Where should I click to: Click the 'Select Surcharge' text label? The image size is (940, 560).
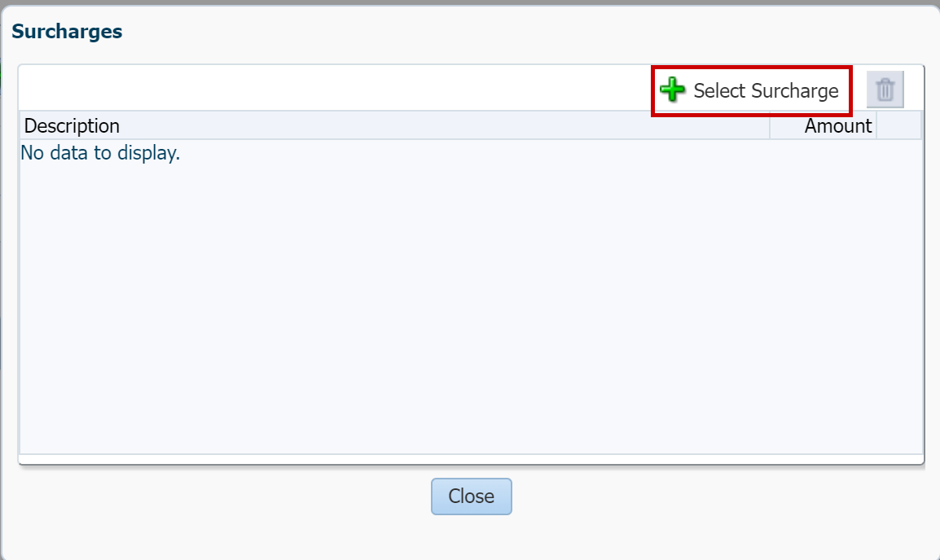(x=766, y=90)
